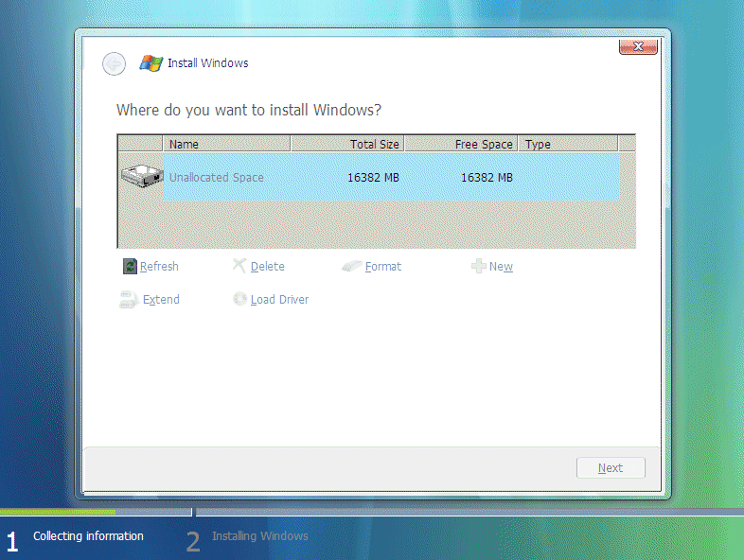Image resolution: width=744 pixels, height=560 pixels.
Task: Click the hard disk drive icon
Action: (x=142, y=177)
